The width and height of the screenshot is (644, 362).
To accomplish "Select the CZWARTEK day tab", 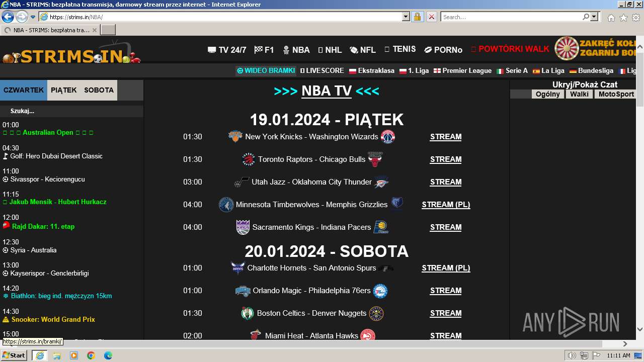I will coord(24,90).
